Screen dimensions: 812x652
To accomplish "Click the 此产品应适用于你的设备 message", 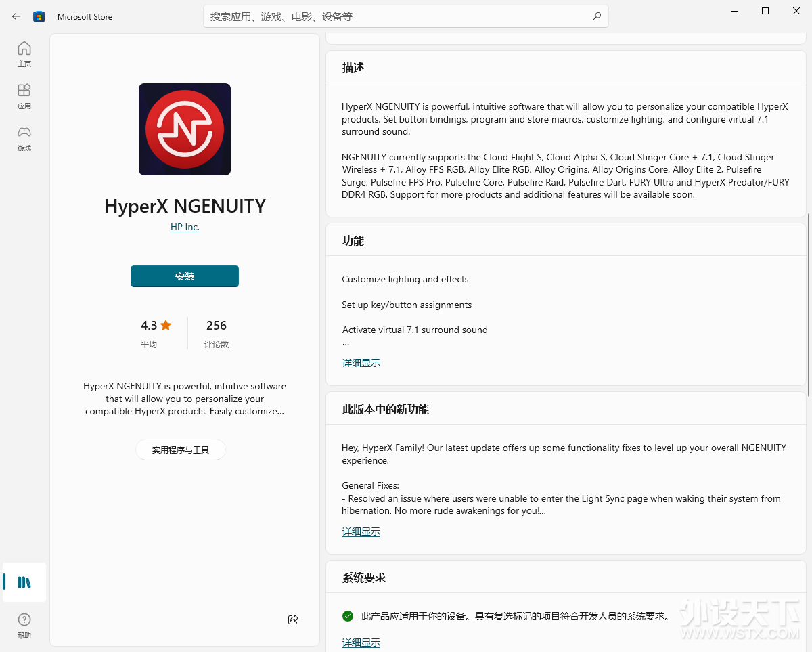I will point(516,616).
